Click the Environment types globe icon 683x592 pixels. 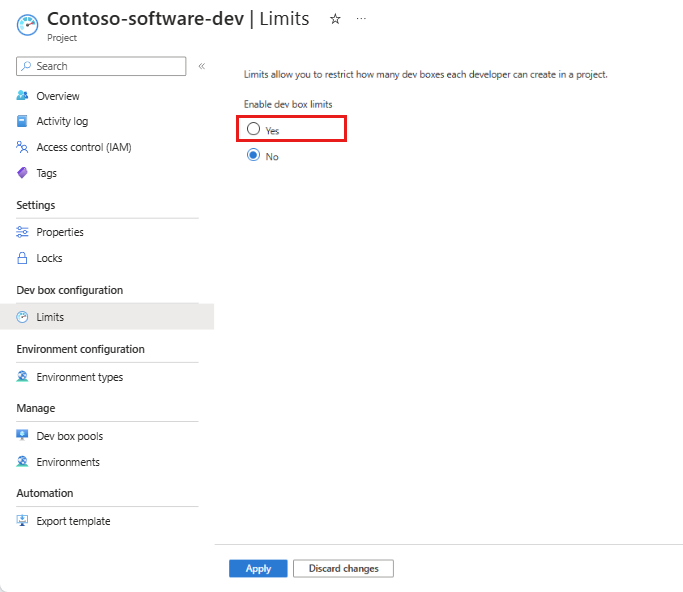coord(22,376)
